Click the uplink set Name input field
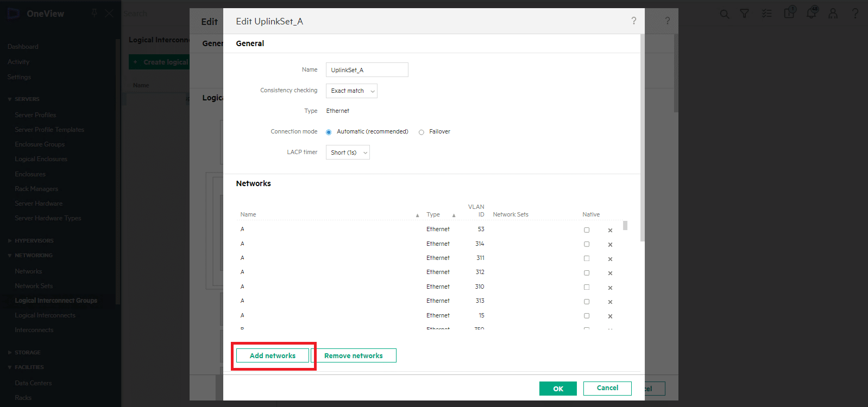 pyautogui.click(x=367, y=70)
